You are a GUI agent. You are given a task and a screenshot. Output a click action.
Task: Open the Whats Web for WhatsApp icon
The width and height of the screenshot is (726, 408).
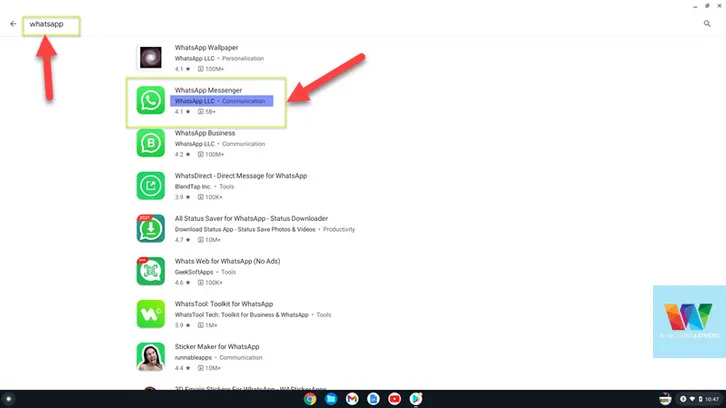(x=150, y=271)
